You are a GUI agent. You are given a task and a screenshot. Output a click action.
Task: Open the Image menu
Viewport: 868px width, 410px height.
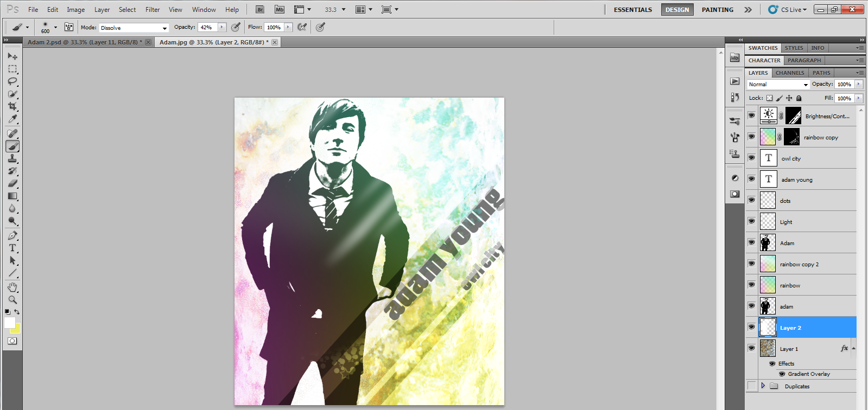click(x=75, y=10)
